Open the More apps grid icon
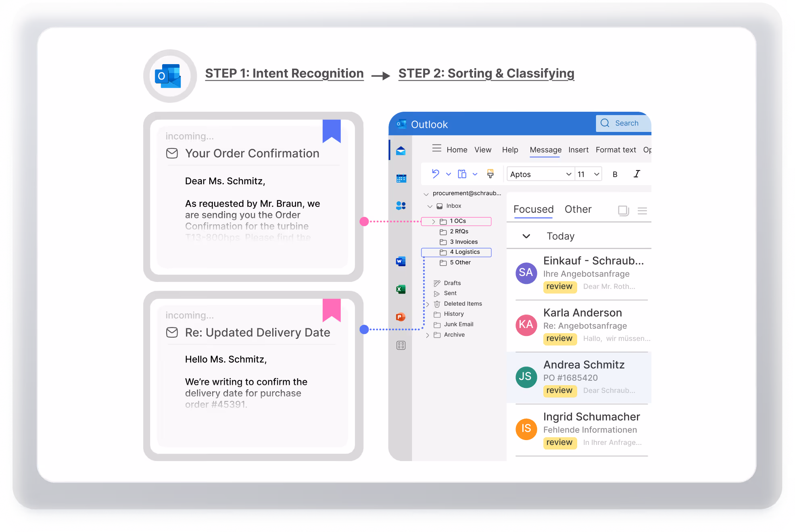The height and width of the screenshot is (532, 795). click(x=401, y=345)
